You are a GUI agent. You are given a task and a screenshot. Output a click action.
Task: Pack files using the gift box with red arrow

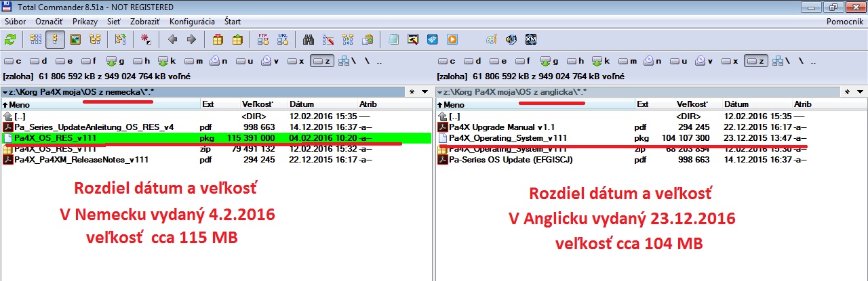point(217,39)
